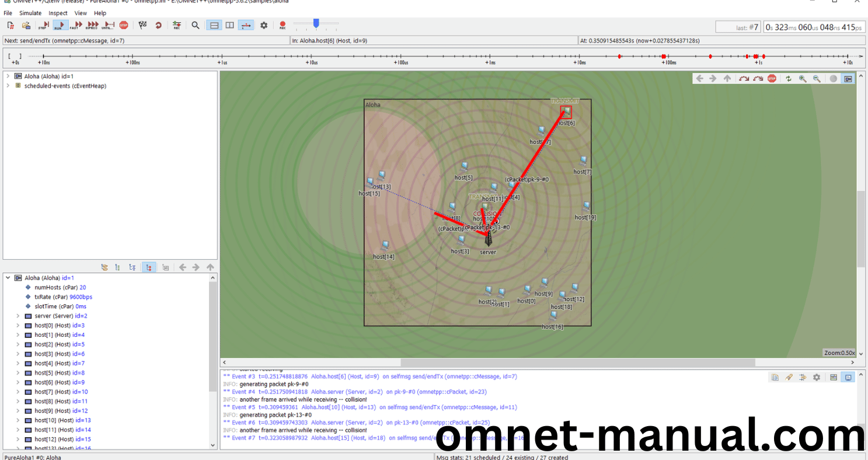Go to parent module in canvas toolbar
This screenshot has height=460, width=868.
click(x=727, y=78)
